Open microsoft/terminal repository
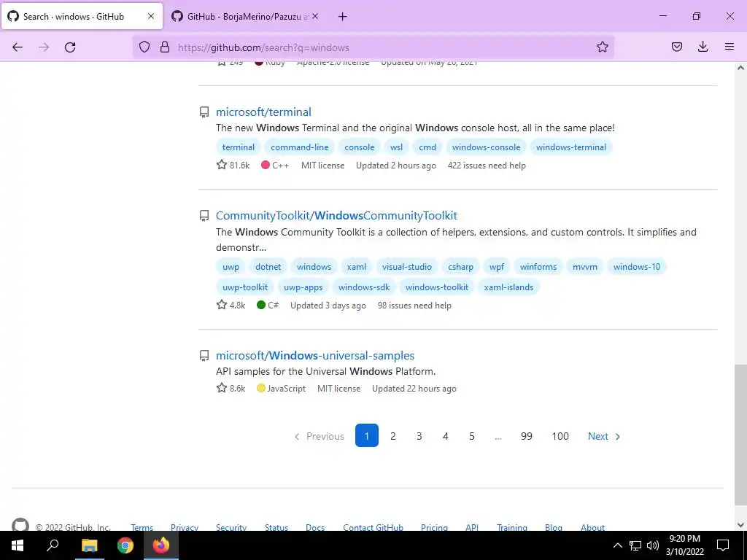 [263, 112]
